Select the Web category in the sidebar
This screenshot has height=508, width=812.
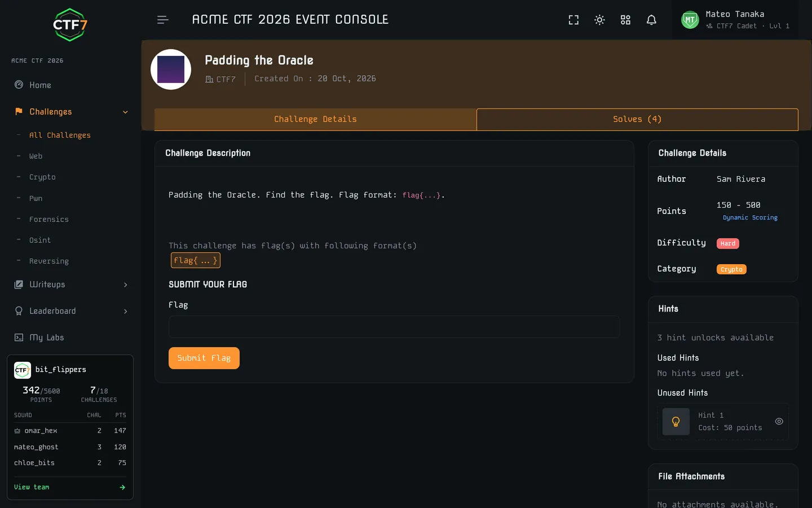click(x=36, y=156)
